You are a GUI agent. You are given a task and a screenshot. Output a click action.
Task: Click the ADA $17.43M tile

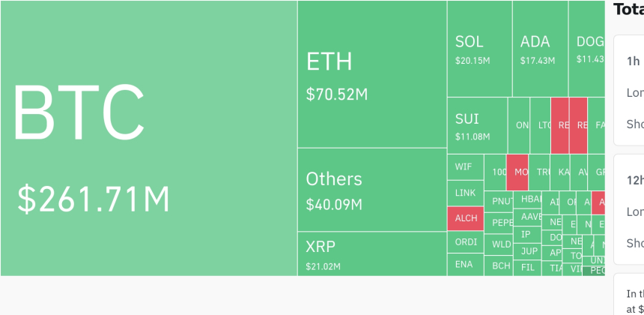541,49
